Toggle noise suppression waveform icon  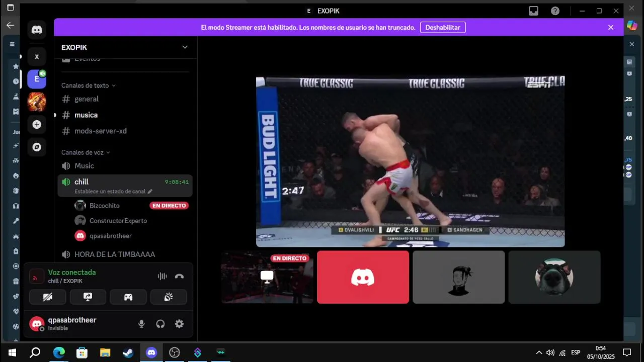[162, 276]
